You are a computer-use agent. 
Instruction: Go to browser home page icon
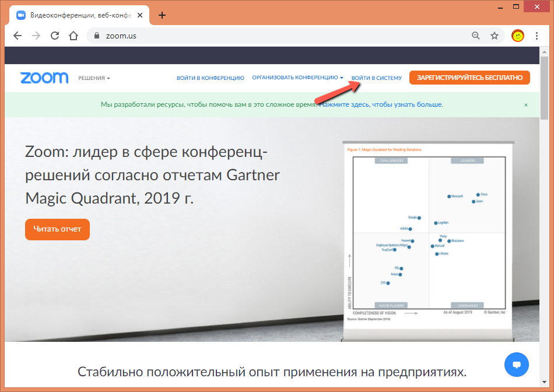click(73, 36)
